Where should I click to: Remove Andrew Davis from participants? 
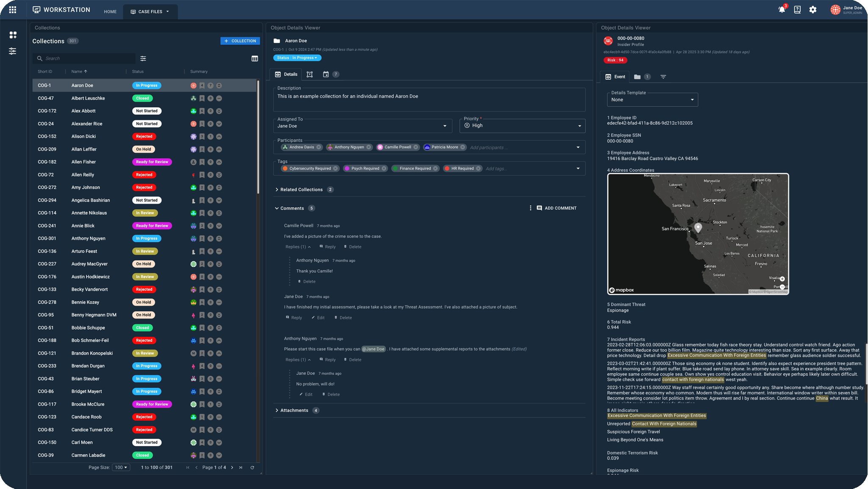[x=319, y=147]
